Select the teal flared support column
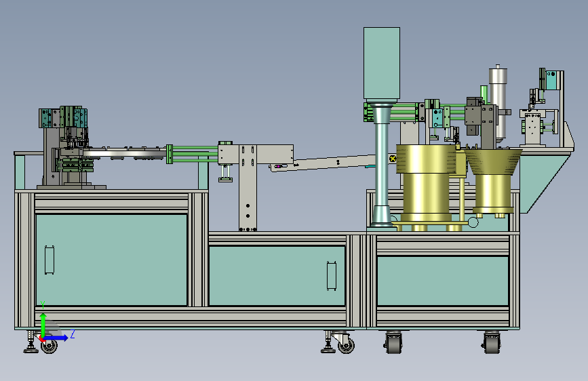 coord(382,165)
